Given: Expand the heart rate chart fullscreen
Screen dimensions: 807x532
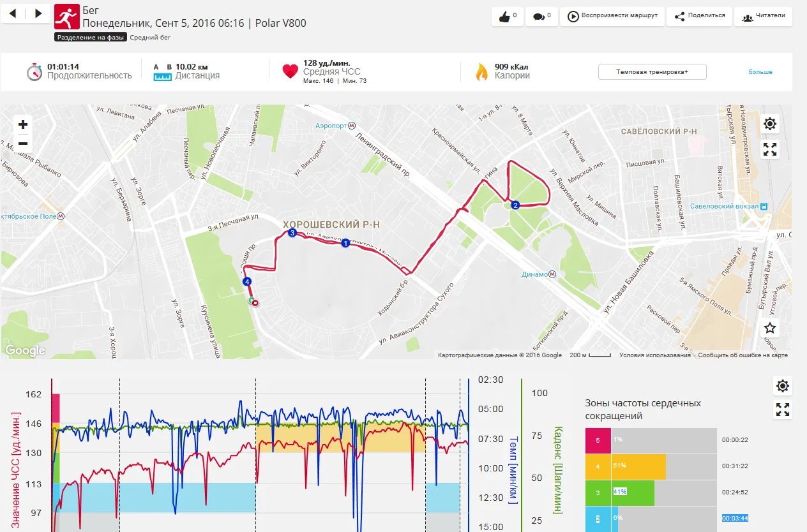Looking at the screenshot, I should [783, 410].
